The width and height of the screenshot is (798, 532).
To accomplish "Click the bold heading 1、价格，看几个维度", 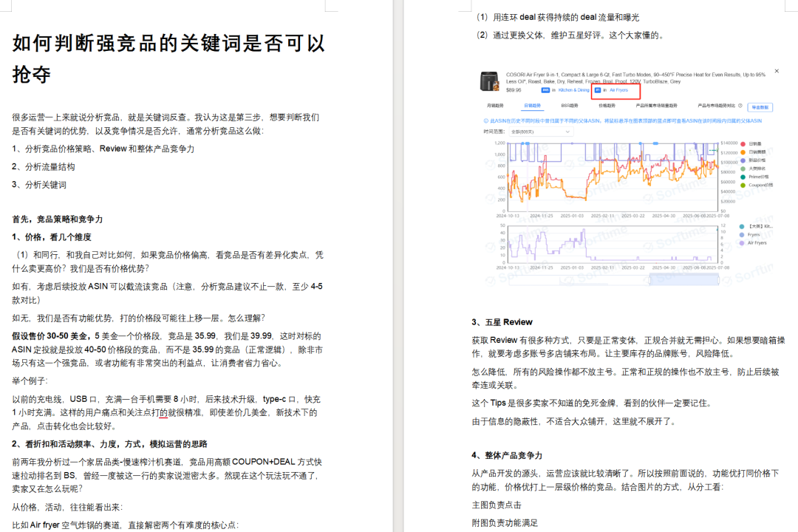I will (x=52, y=237).
